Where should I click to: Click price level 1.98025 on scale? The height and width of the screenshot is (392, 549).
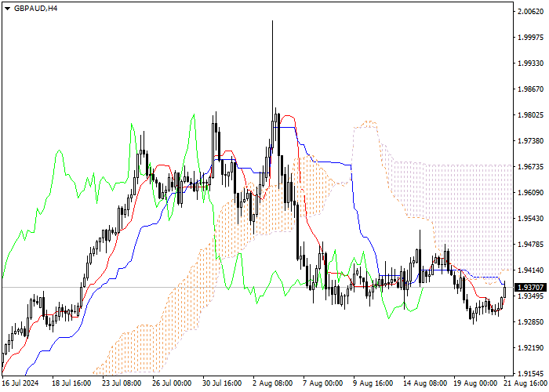click(x=531, y=115)
